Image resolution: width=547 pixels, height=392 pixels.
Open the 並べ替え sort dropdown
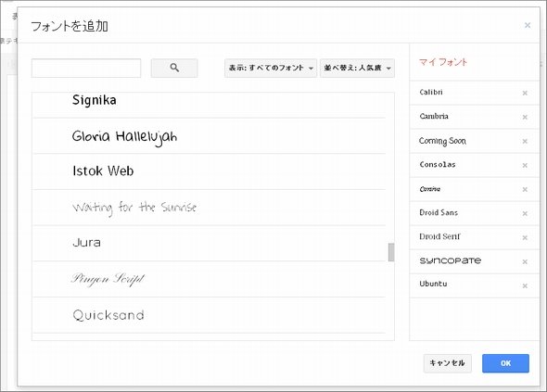click(357, 68)
